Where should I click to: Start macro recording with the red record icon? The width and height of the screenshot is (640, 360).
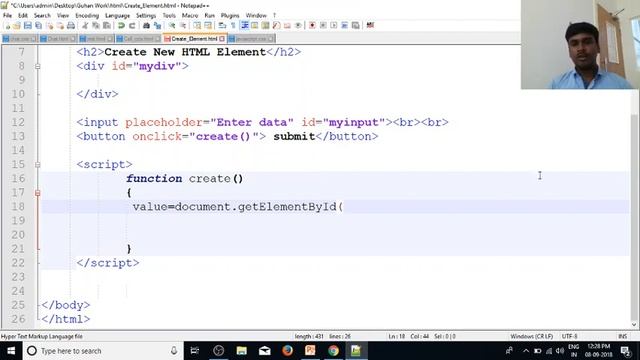(x=312, y=26)
